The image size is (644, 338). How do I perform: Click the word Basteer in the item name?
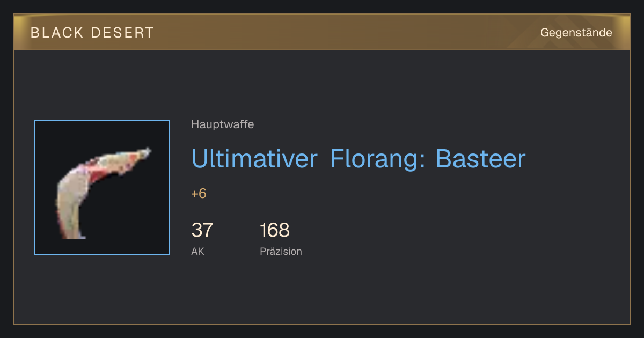(x=480, y=159)
